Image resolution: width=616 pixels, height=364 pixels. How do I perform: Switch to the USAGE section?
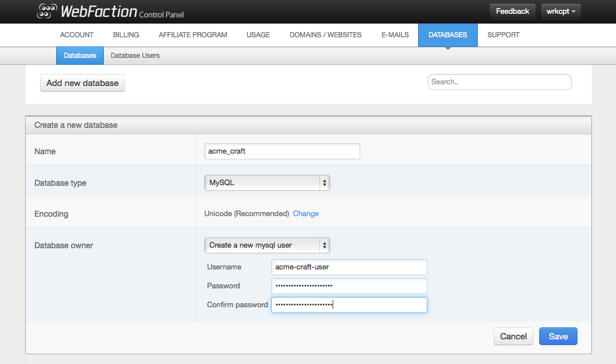click(258, 35)
